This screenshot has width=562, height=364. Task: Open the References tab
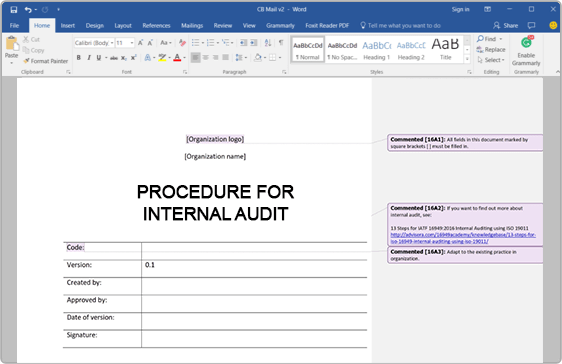(x=156, y=25)
